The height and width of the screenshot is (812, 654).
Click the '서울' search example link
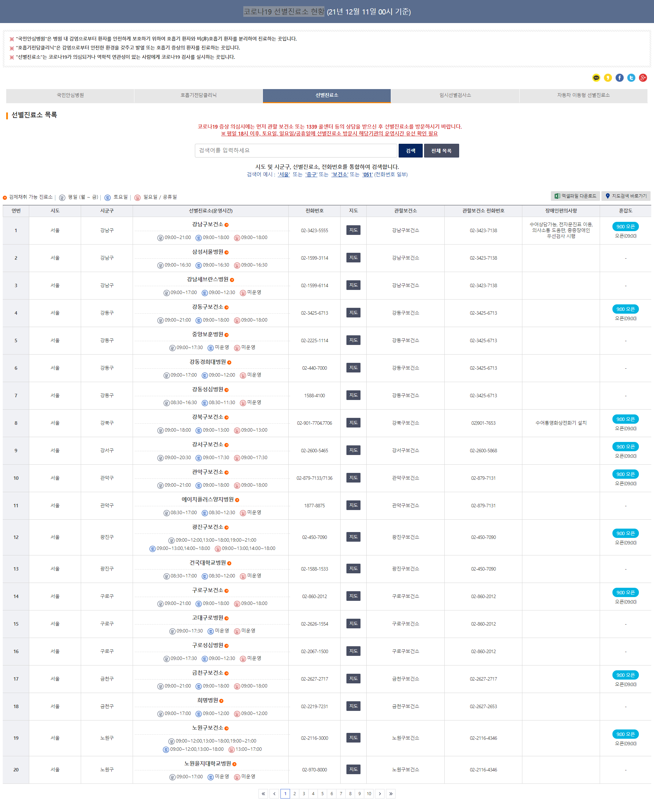click(284, 174)
